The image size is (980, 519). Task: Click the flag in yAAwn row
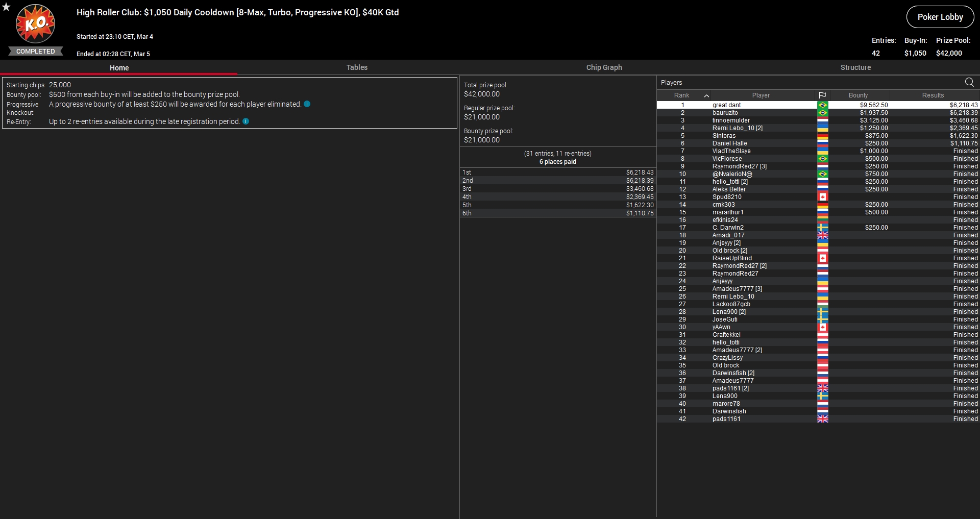[822, 327]
